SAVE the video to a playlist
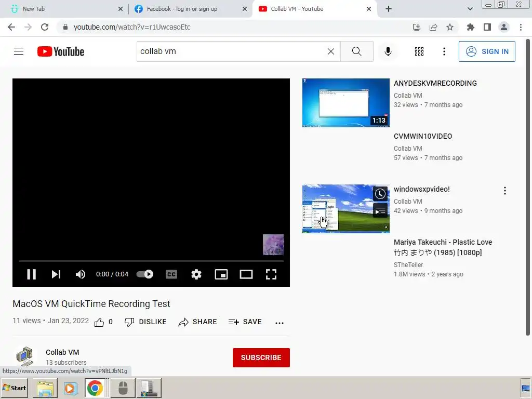The image size is (532, 399). (245, 322)
